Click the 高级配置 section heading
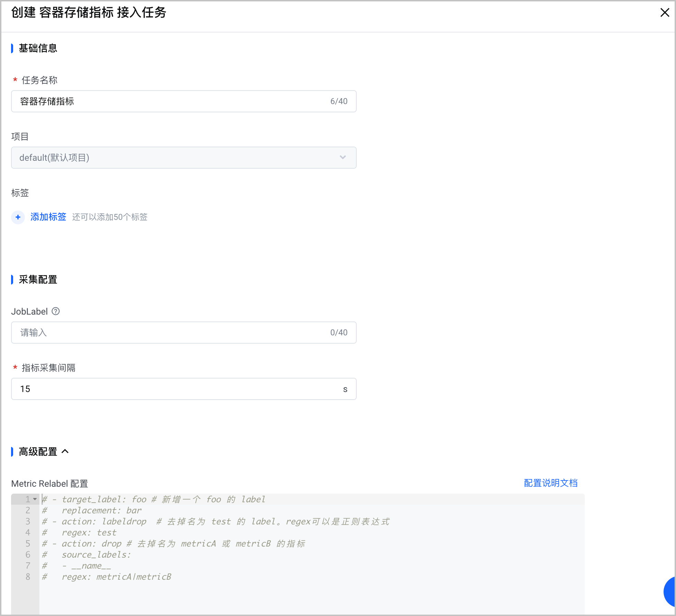 click(x=38, y=451)
